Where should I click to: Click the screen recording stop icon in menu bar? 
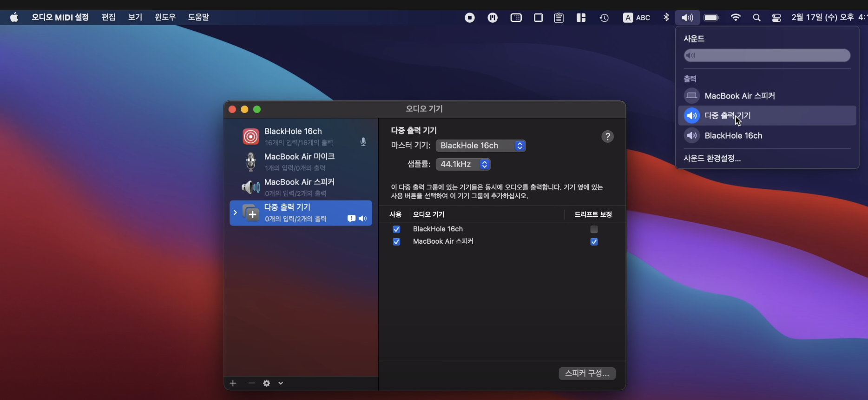pyautogui.click(x=470, y=18)
